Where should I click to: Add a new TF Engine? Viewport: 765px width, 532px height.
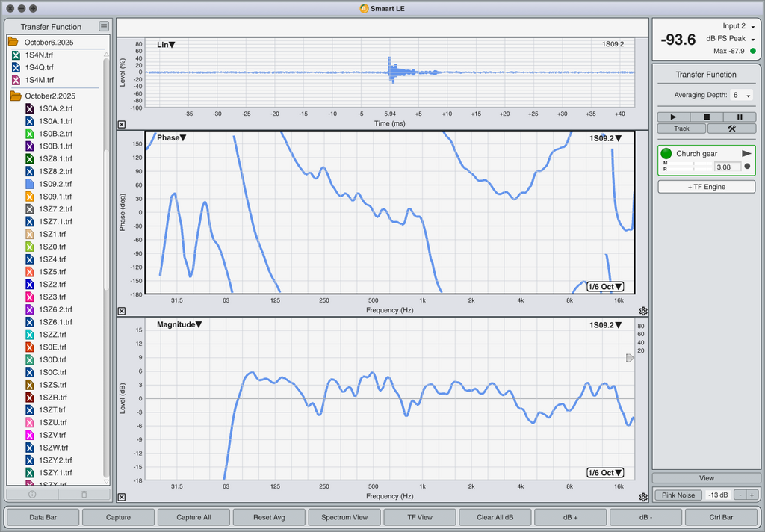(706, 187)
